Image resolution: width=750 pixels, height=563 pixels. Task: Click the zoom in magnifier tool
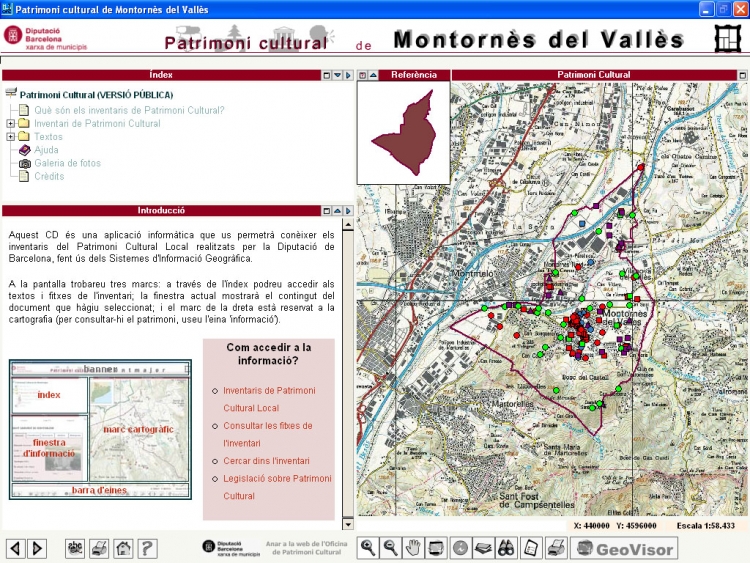(x=368, y=547)
